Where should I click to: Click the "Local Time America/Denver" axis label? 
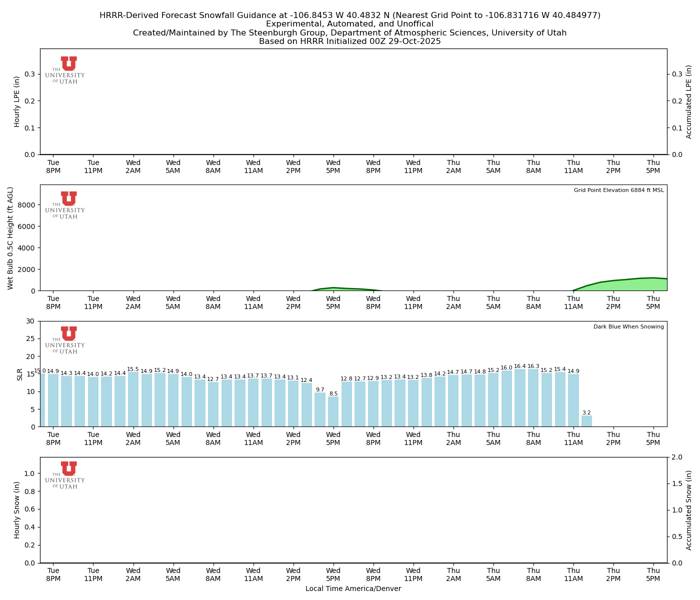(353, 589)
